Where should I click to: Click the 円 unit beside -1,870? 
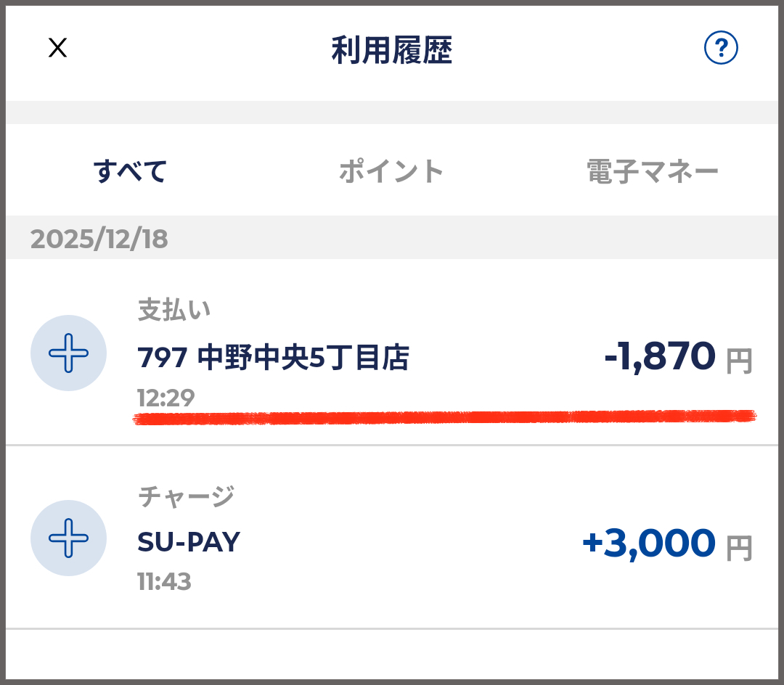click(x=740, y=361)
